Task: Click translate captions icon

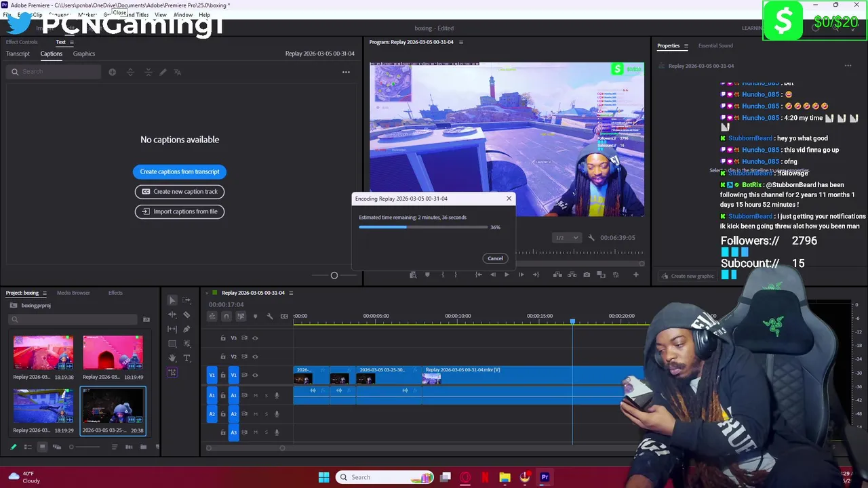Action: tap(178, 72)
